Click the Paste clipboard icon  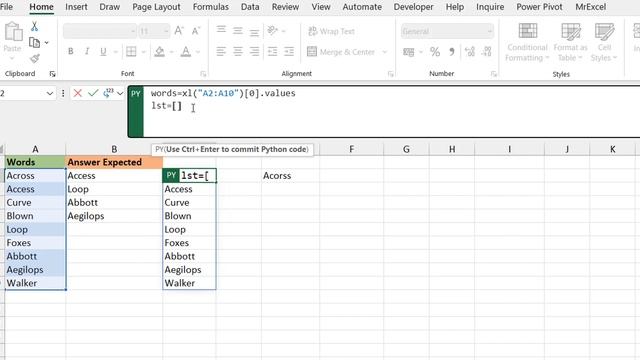(x=13, y=32)
